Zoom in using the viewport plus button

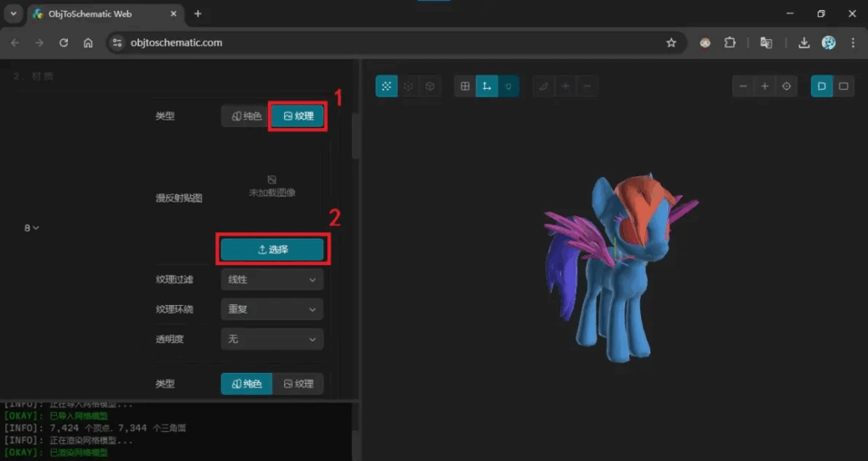(765, 86)
